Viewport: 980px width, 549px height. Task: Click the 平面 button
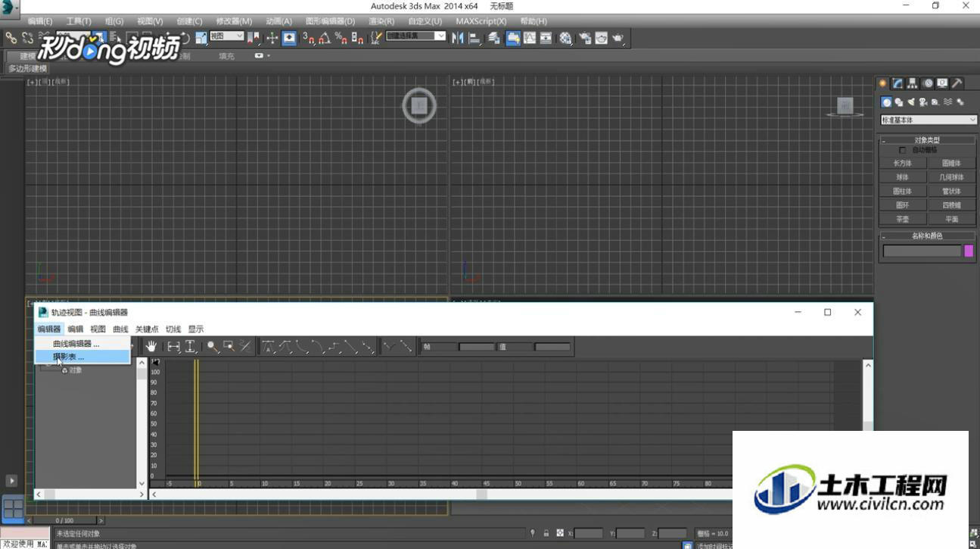tap(951, 219)
